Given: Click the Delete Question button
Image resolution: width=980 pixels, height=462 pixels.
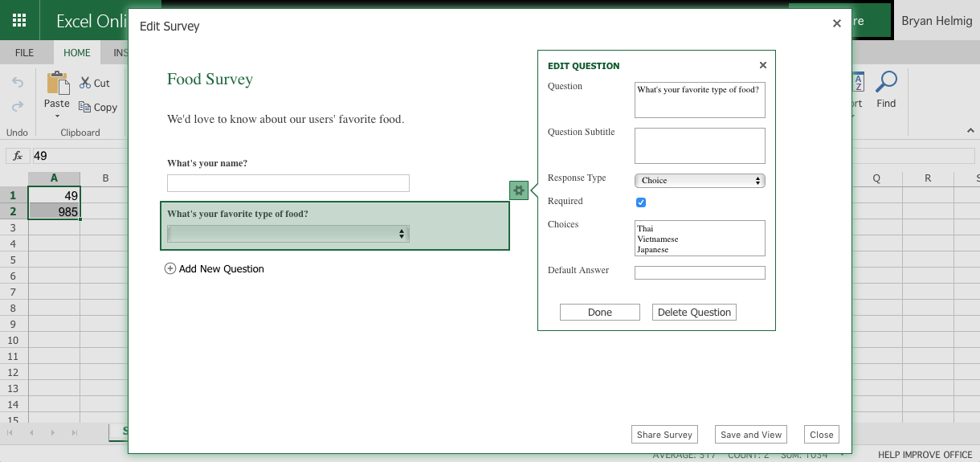Looking at the screenshot, I should click(x=694, y=313).
